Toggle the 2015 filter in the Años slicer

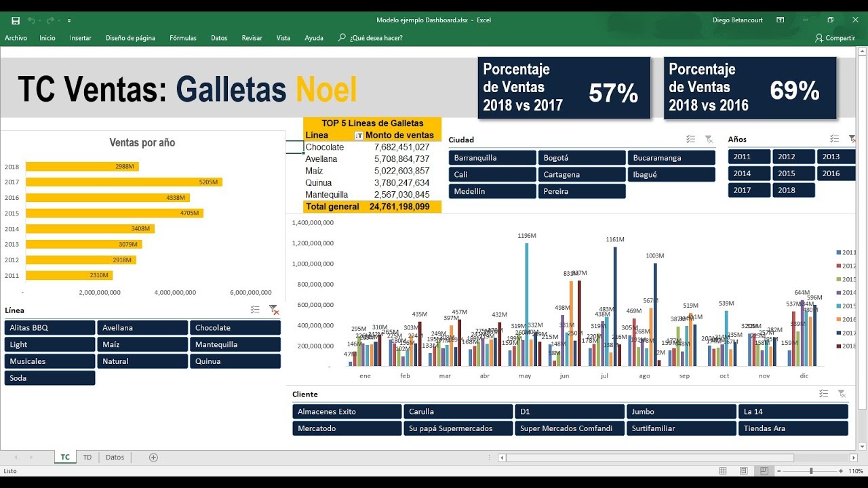(x=793, y=173)
